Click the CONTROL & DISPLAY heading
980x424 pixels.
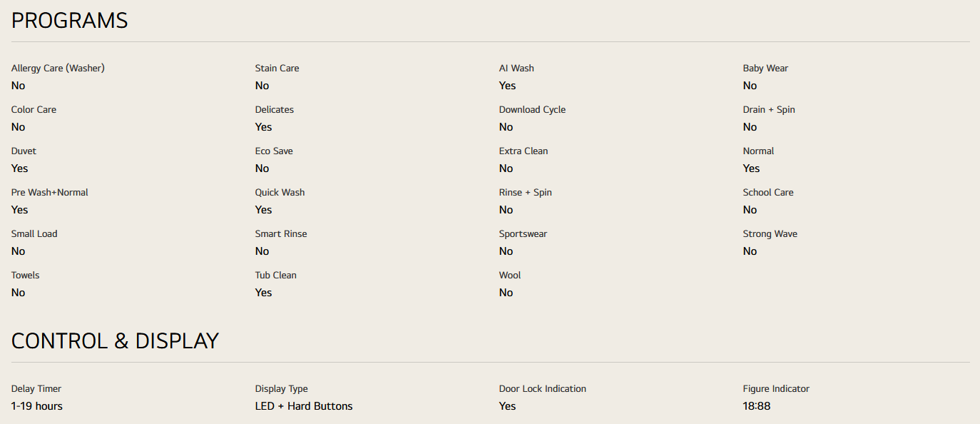115,341
